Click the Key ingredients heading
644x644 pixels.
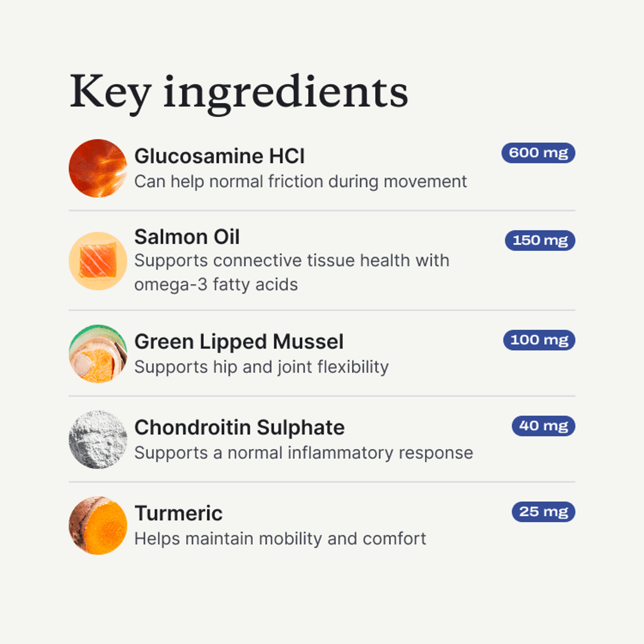239,92
